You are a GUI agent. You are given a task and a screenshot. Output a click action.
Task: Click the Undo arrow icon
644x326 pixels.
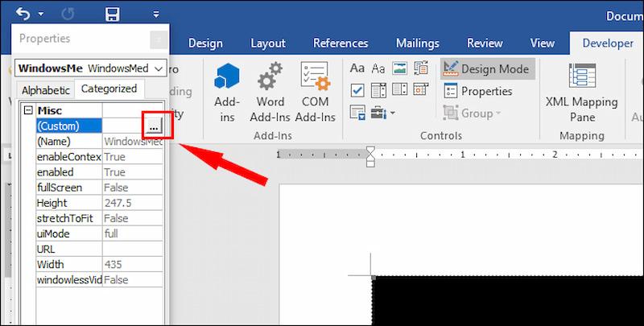coord(23,14)
